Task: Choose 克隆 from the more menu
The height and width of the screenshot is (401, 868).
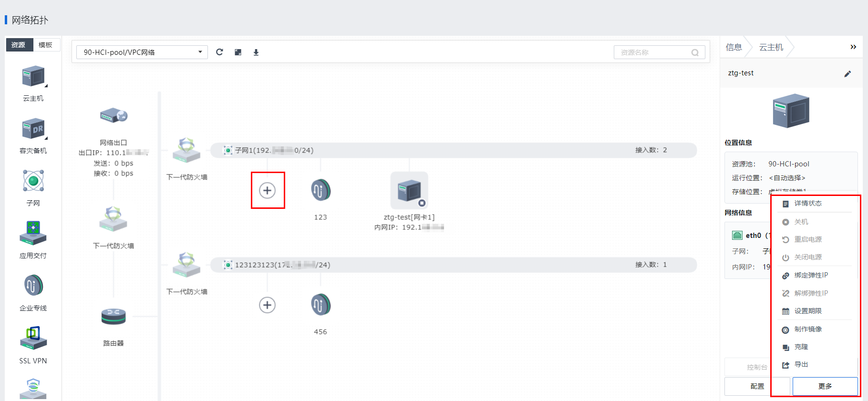Action: pyautogui.click(x=801, y=347)
